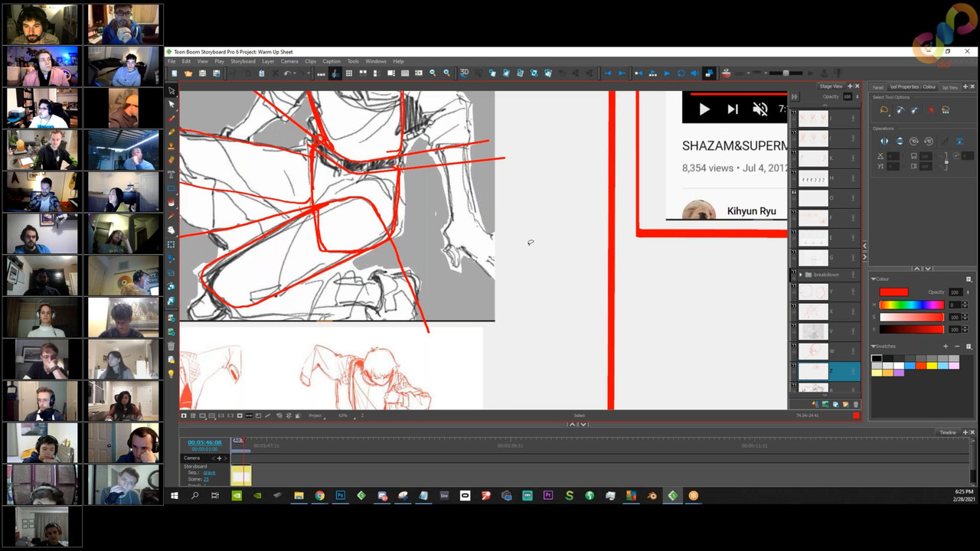This screenshot has height=551, width=980.
Task: Select the Brush tool in left toolbar
Action: [x=171, y=119]
